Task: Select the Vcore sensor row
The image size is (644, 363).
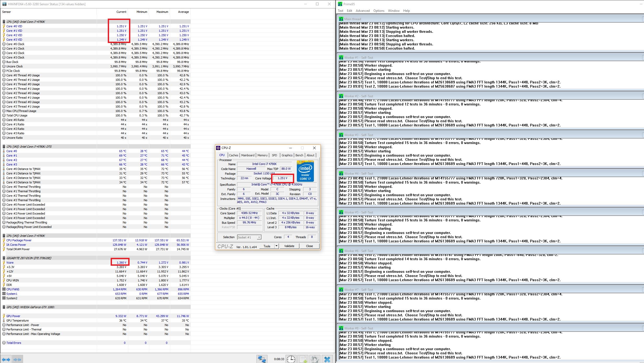Action: coord(10,263)
